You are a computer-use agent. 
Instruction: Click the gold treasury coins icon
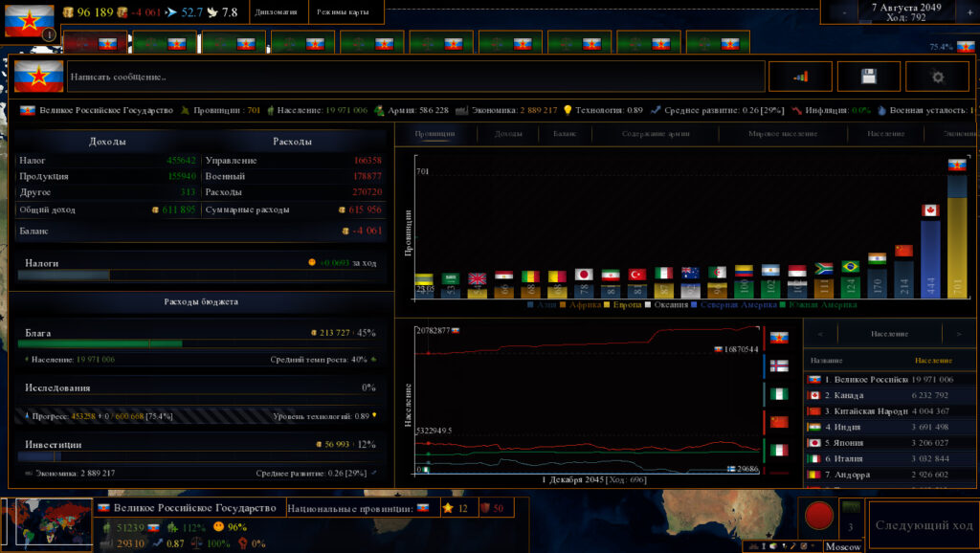point(69,12)
